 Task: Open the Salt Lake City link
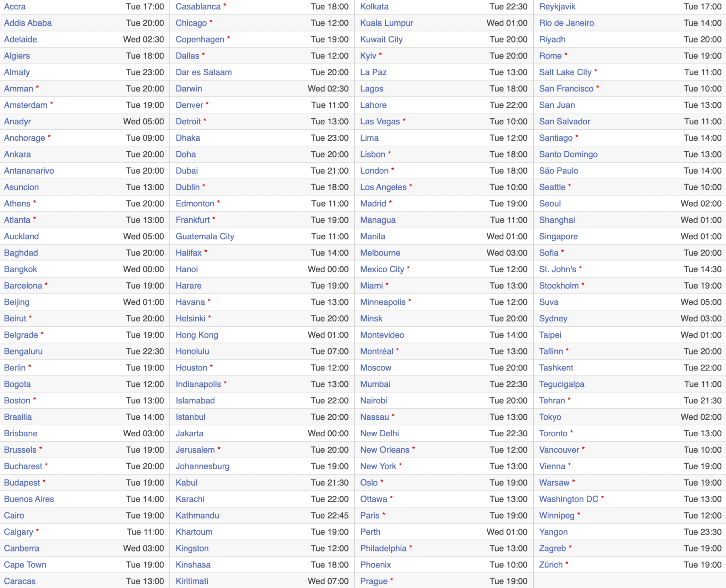(565, 72)
